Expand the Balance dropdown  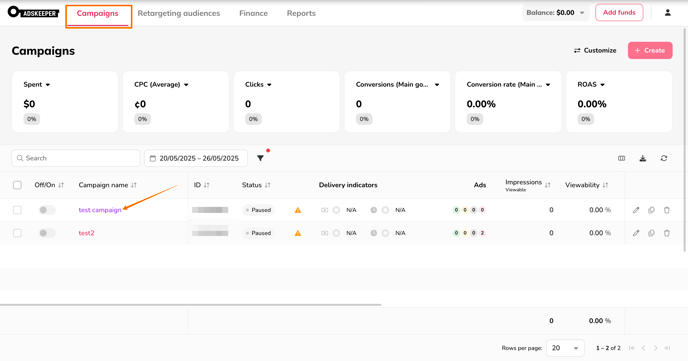tap(555, 13)
